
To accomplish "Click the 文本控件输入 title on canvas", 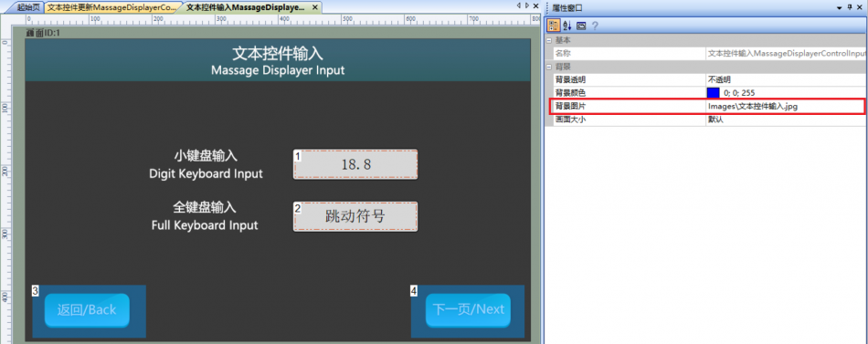I will coord(278,54).
